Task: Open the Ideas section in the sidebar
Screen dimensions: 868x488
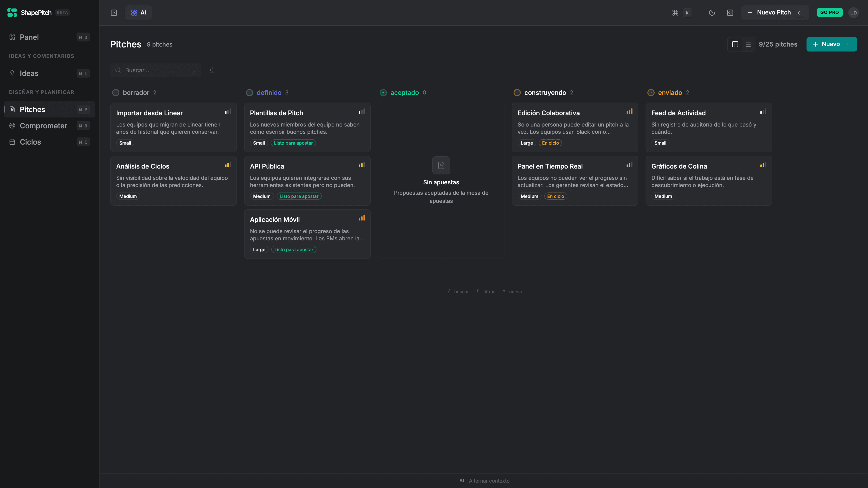Action: pyautogui.click(x=29, y=73)
